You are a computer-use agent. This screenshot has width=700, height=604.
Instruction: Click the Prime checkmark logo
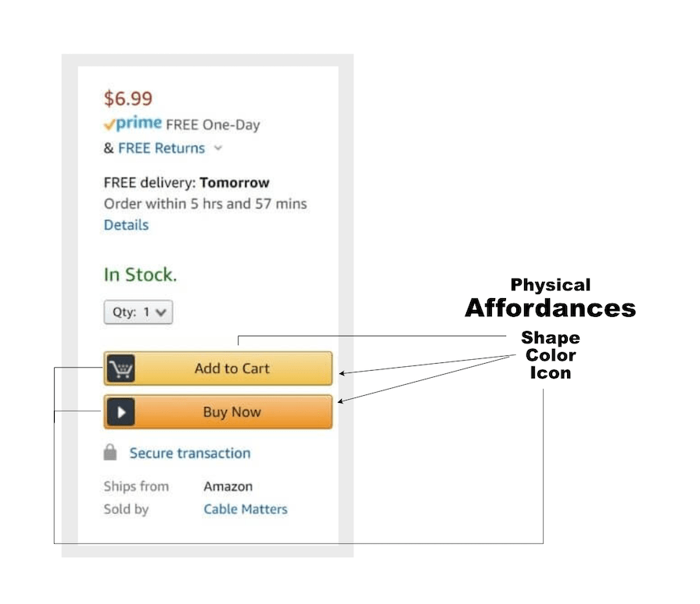(110, 124)
